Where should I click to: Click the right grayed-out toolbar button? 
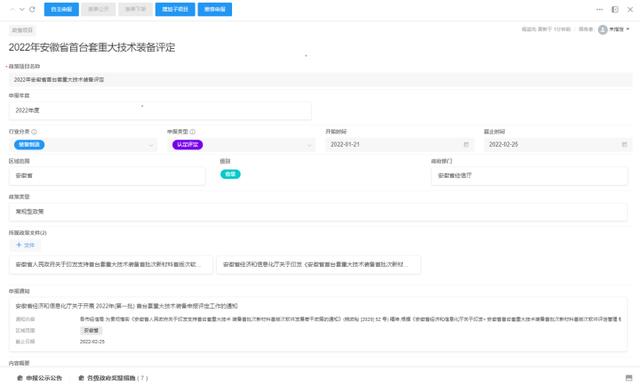click(136, 9)
